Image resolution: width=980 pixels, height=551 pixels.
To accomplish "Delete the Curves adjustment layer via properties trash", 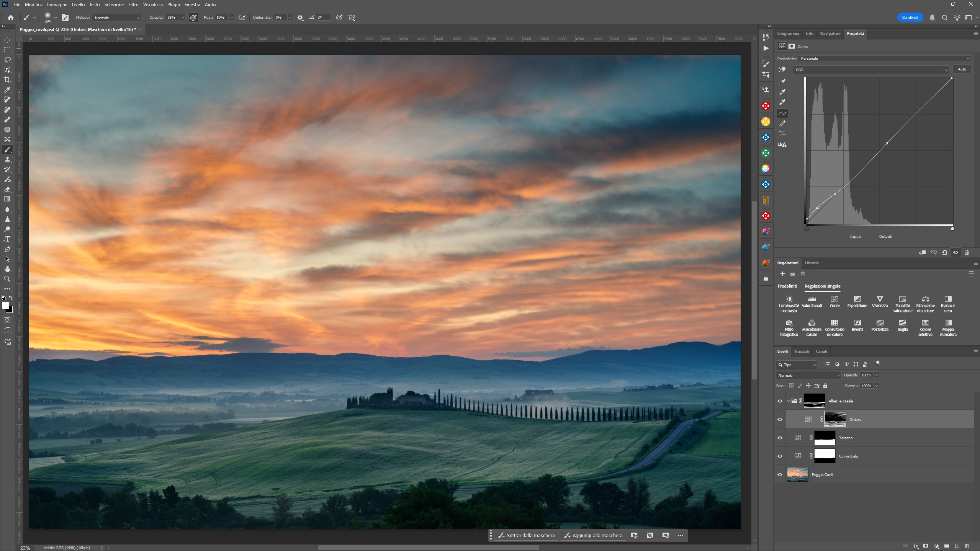I will 967,252.
